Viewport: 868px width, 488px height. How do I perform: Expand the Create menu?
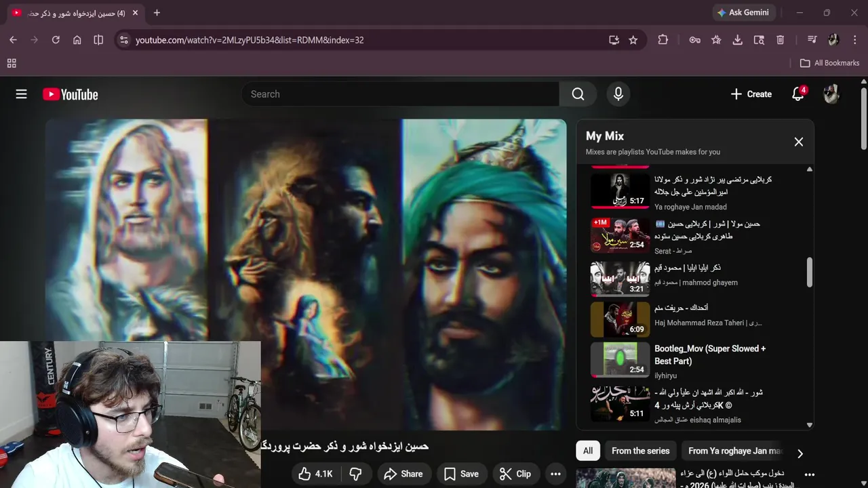(x=751, y=94)
